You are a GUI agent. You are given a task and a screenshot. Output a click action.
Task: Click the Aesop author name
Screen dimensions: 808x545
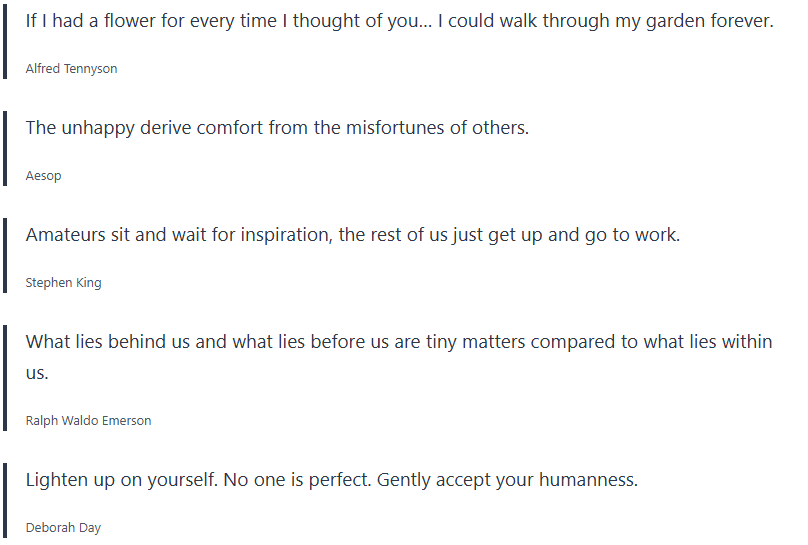tap(43, 176)
